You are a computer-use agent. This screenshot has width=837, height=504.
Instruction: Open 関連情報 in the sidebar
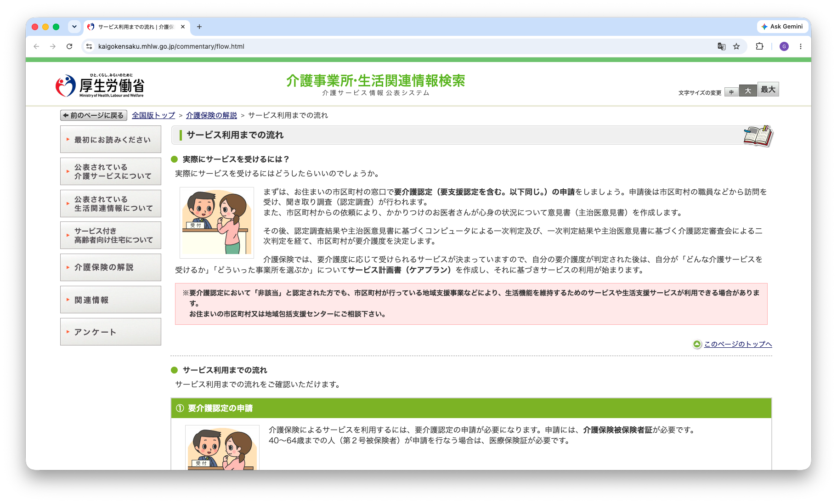pyautogui.click(x=111, y=300)
